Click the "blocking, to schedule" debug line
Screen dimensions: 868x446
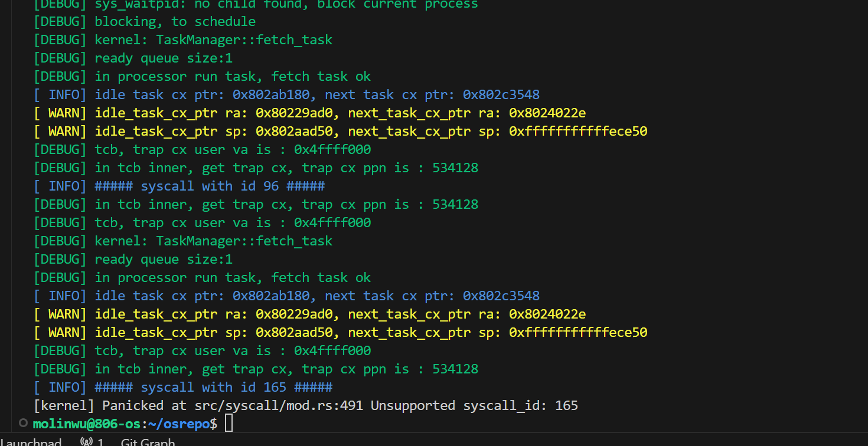pos(175,21)
